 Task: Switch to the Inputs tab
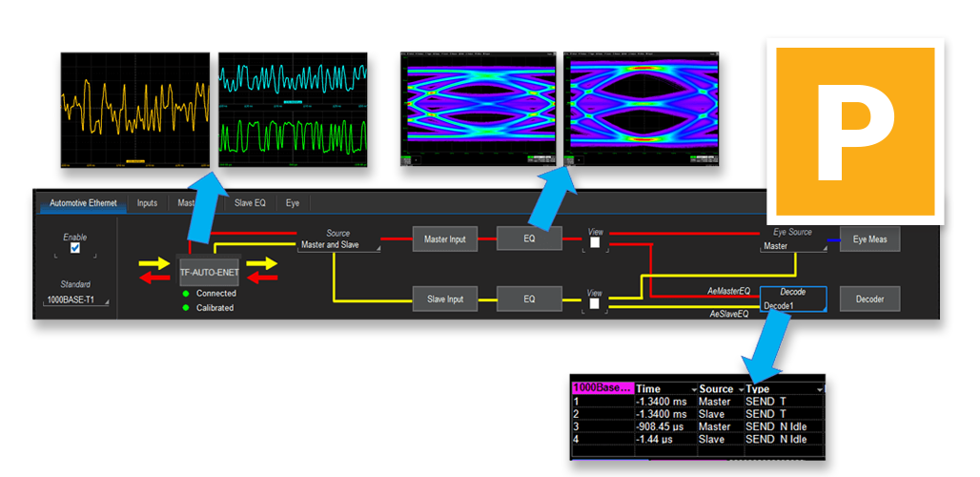click(147, 203)
